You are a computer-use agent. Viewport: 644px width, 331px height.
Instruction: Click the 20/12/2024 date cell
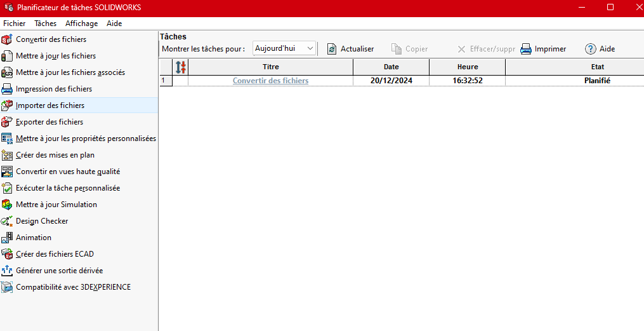pos(391,81)
